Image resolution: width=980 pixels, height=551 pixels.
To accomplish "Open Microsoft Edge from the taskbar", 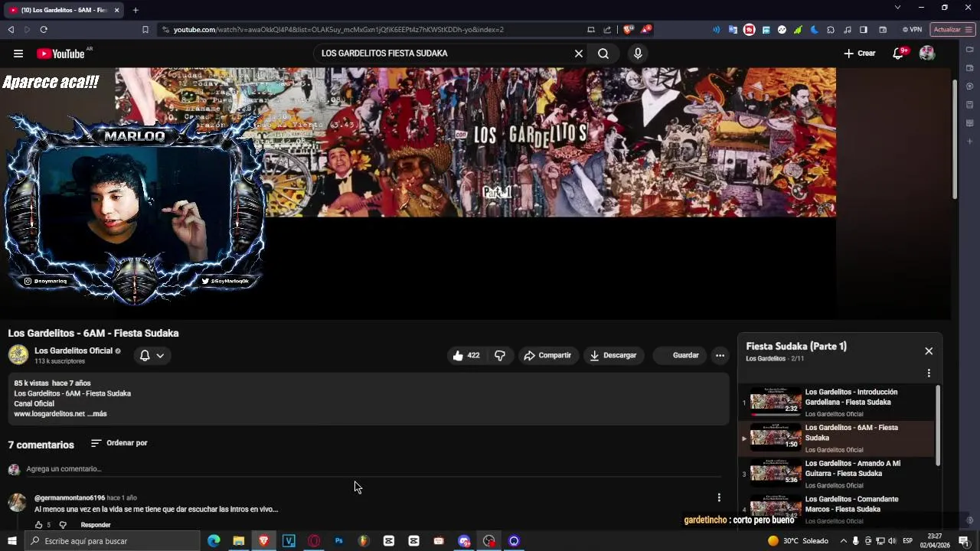I will click(x=214, y=541).
